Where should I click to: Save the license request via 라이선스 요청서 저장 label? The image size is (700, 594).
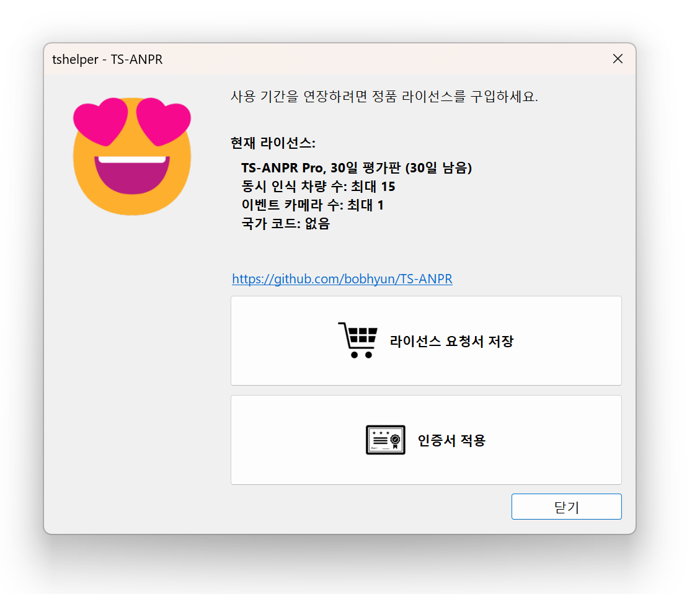(451, 342)
